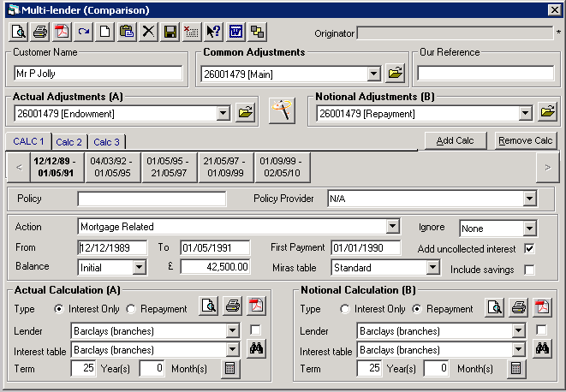
Task: Export Actual Calculation (A) to PDF
Action: click(x=256, y=306)
